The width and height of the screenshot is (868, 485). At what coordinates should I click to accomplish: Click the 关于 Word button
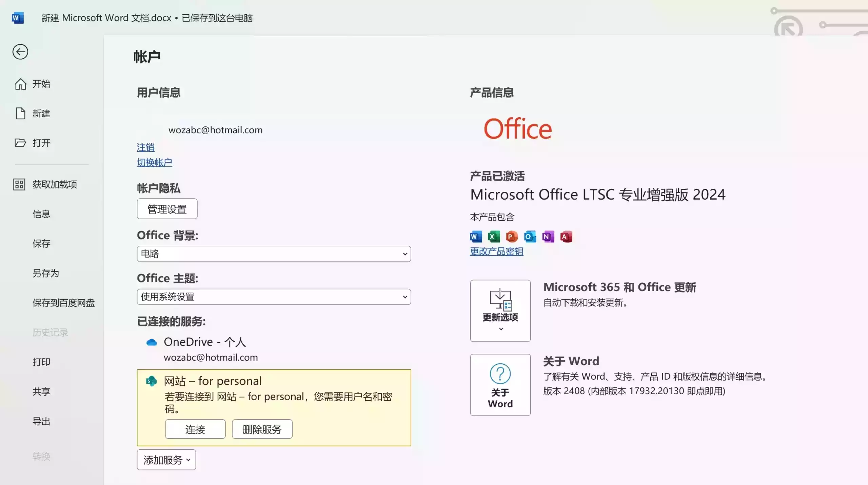point(500,385)
